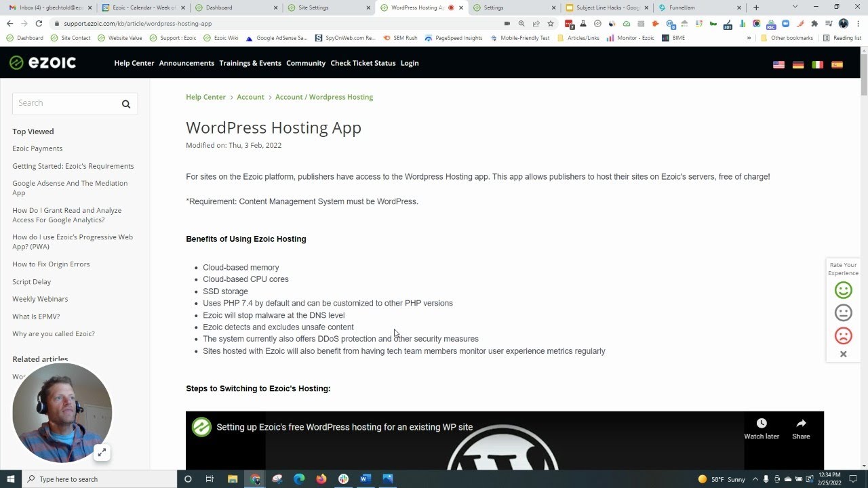
Task: Click Watch later on the video
Action: tap(762, 429)
